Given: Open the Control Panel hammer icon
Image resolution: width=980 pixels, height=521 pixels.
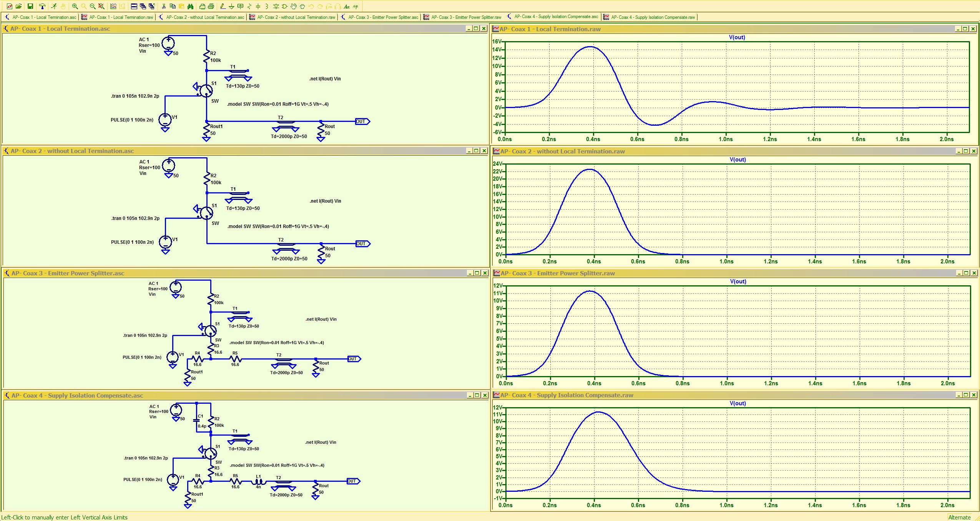Looking at the screenshot, I should (x=42, y=6).
